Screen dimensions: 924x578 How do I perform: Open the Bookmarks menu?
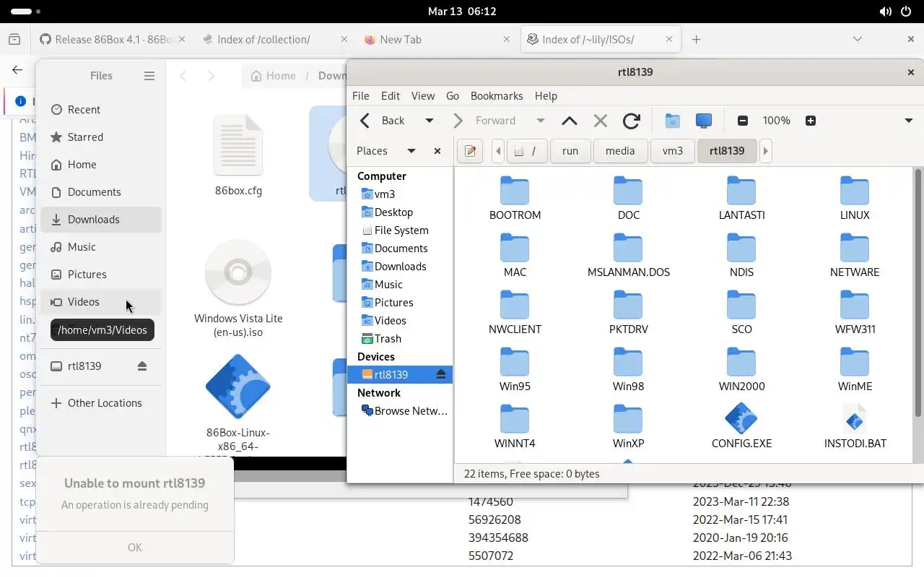point(497,95)
